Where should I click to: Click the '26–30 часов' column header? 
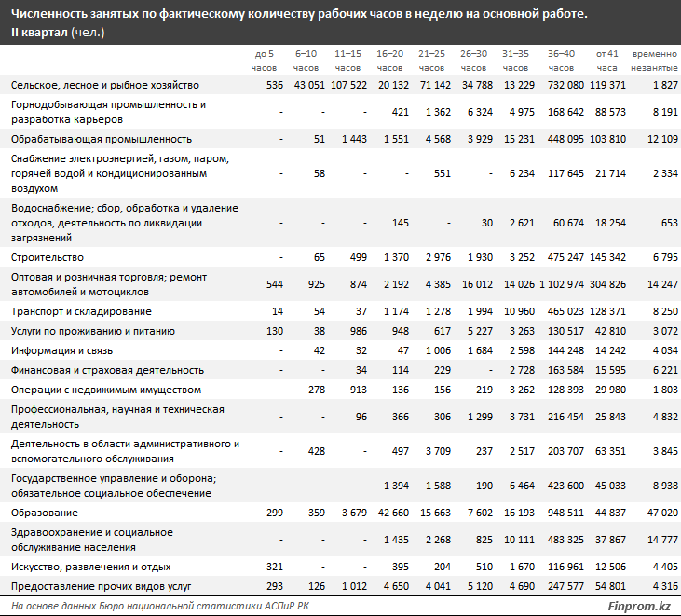point(474,61)
